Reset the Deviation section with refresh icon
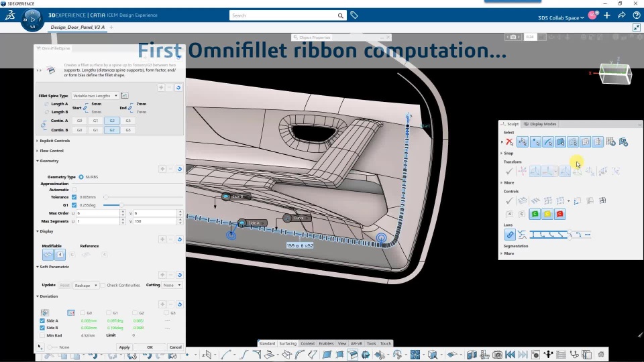The height and width of the screenshot is (362, 644). pyautogui.click(x=180, y=304)
